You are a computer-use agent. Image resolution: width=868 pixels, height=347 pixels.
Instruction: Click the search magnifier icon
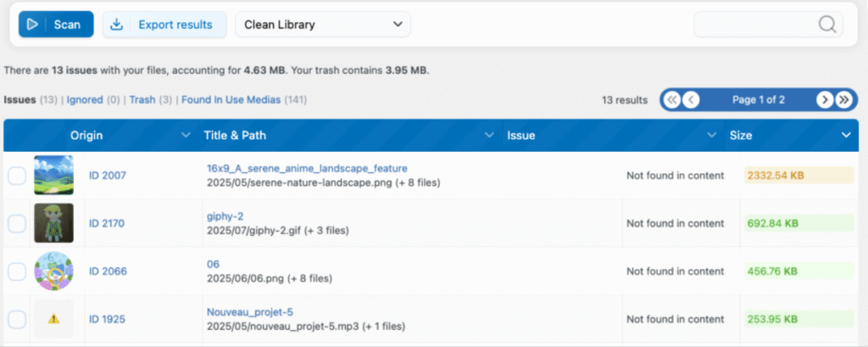(827, 25)
